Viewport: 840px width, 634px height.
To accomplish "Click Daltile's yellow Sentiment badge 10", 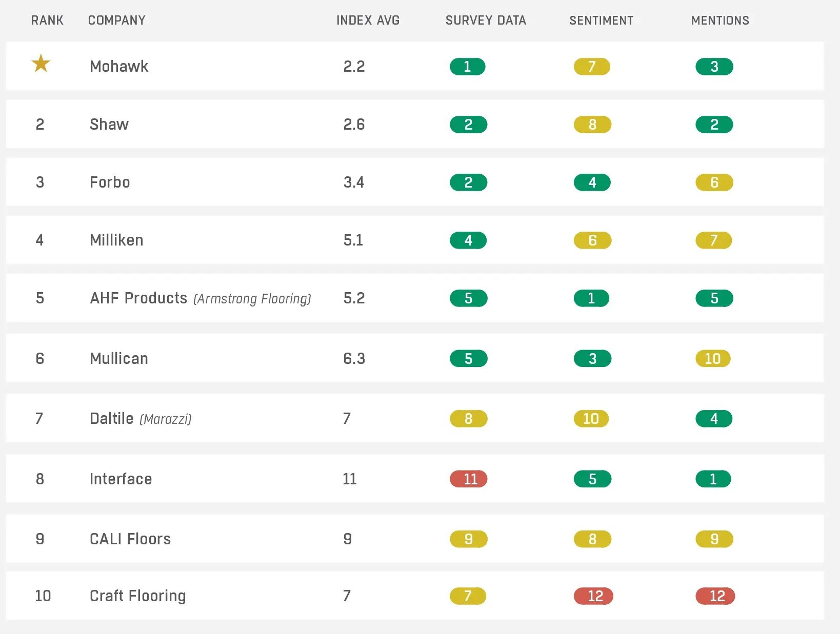I will click(591, 419).
